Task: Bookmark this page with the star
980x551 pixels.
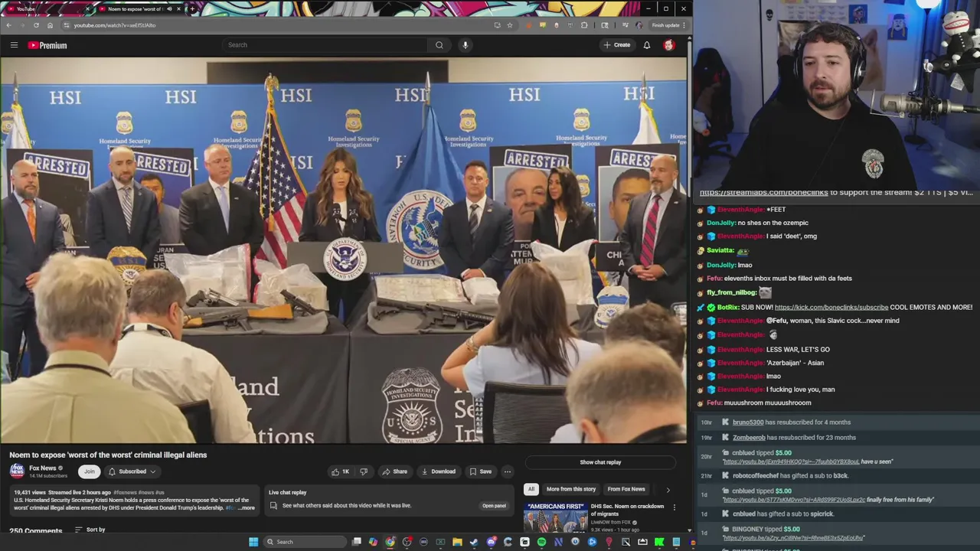Action: 510,25
